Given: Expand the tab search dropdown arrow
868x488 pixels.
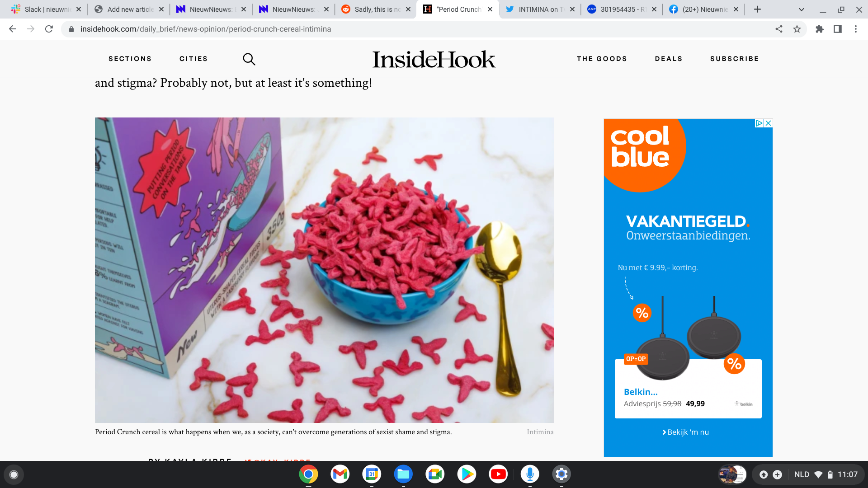Looking at the screenshot, I should 801,9.
